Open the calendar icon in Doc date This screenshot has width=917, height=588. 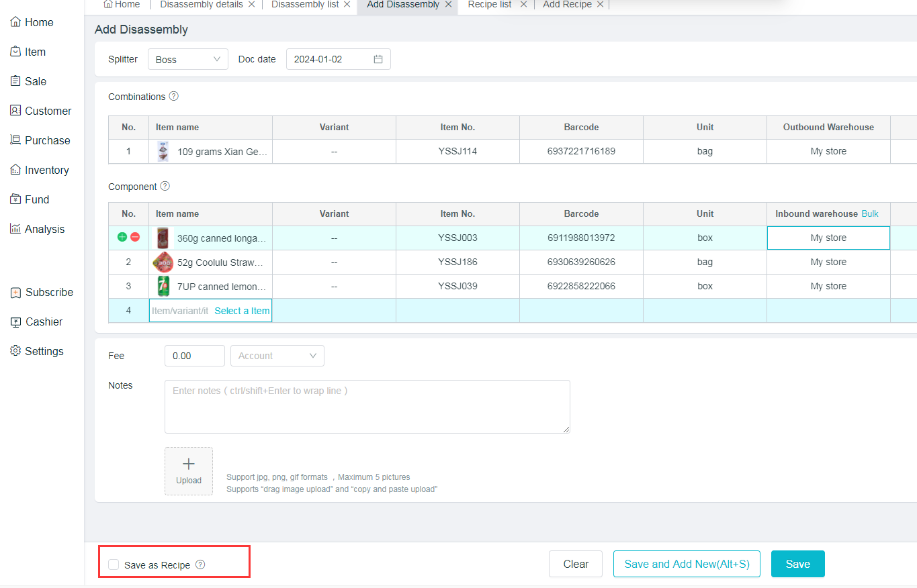378,59
